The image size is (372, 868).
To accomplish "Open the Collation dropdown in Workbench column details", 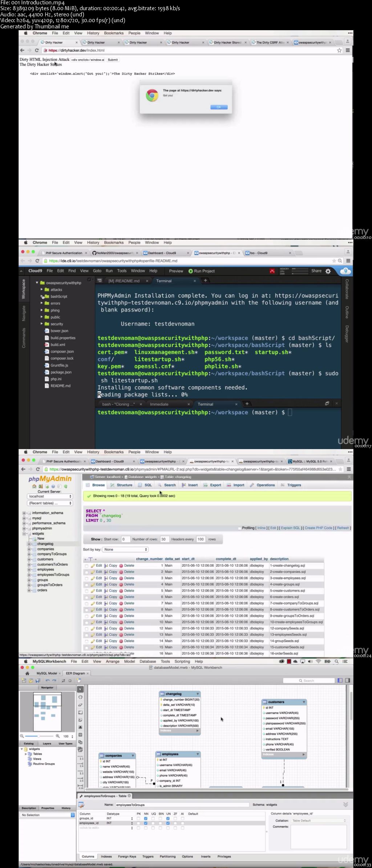I will [x=319, y=820].
